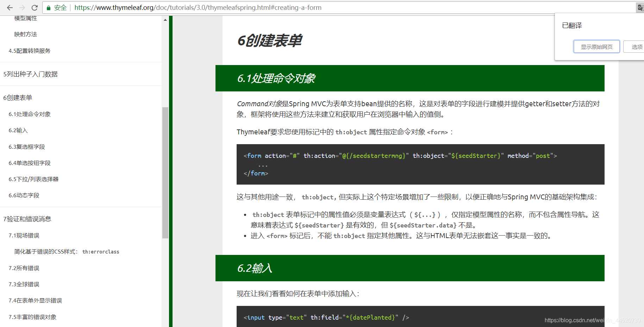Open sidebar item 7.5丰富的错误对象

click(x=32, y=317)
